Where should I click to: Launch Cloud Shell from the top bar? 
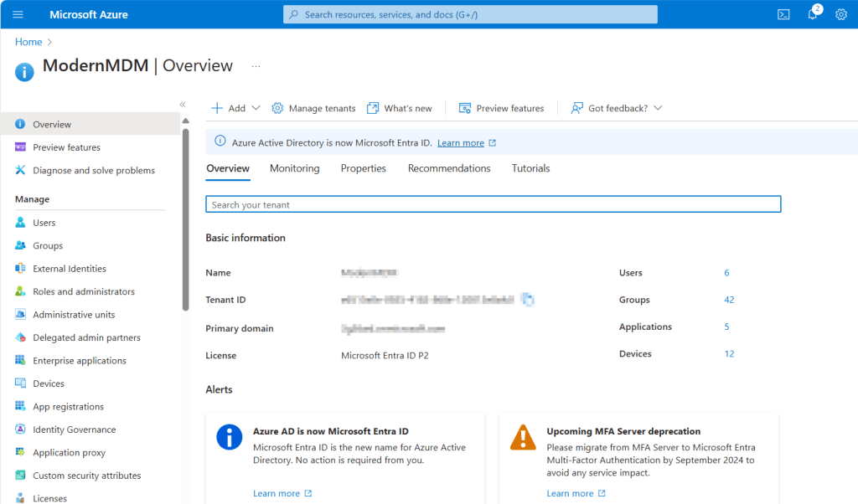click(x=783, y=14)
